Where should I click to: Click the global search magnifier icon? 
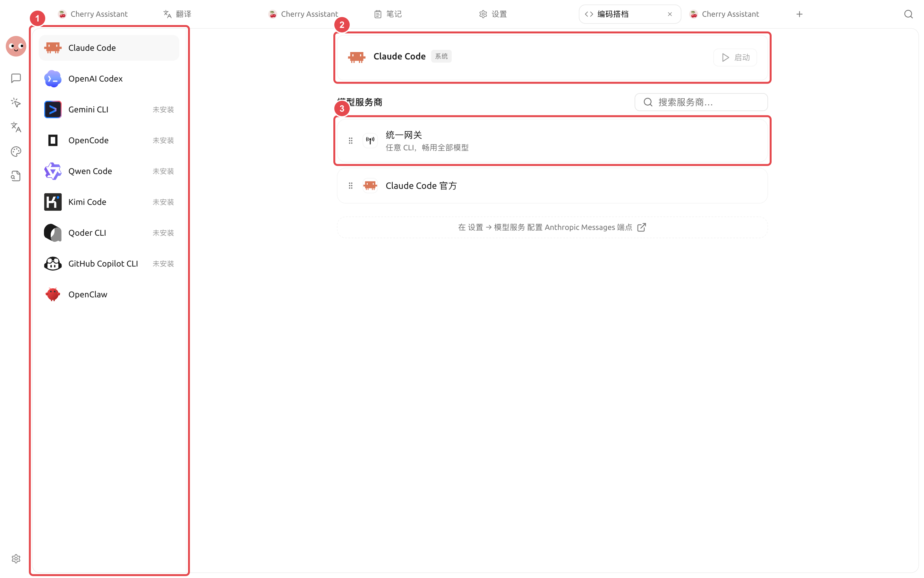pyautogui.click(x=908, y=14)
